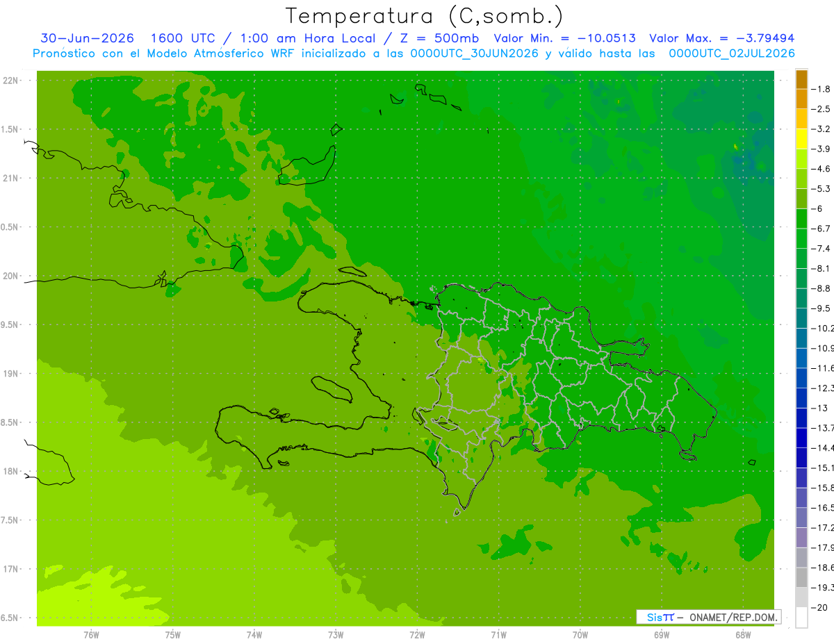Image resolution: width=834 pixels, height=644 pixels.
Task: Click the green legend swatch between -6 and -6.7
Action: click(x=801, y=219)
